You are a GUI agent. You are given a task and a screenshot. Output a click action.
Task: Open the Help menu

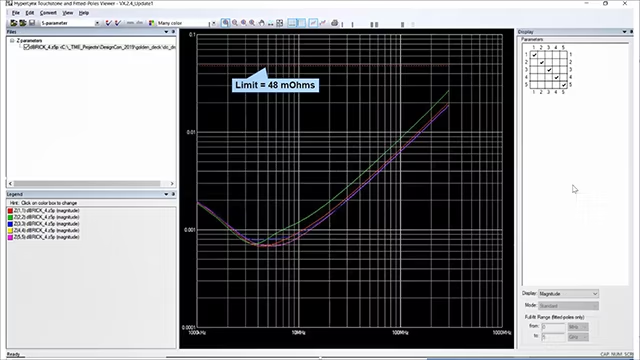pyautogui.click(x=84, y=13)
